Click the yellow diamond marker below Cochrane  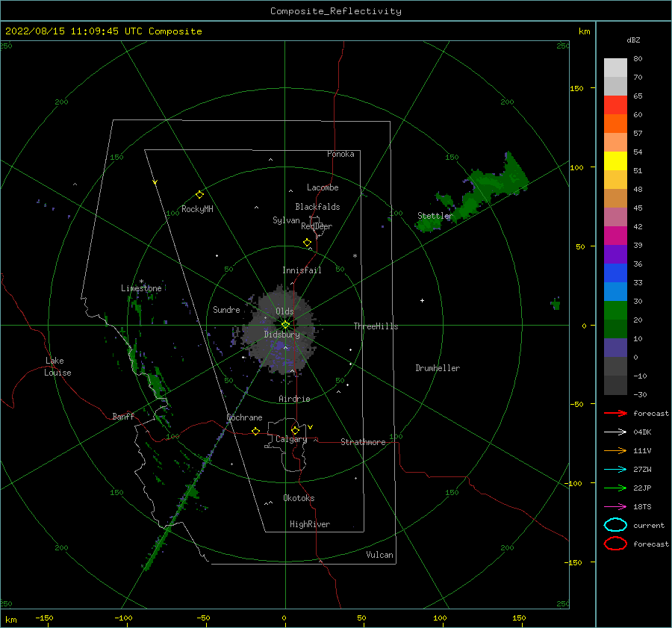point(255,432)
